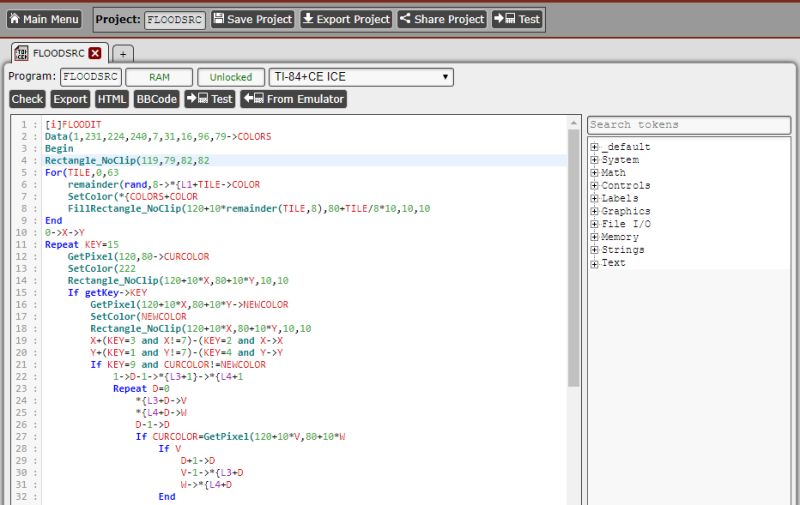Expand the Graphics token category
Image resolution: width=800 pixels, height=505 pixels.
pos(594,211)
